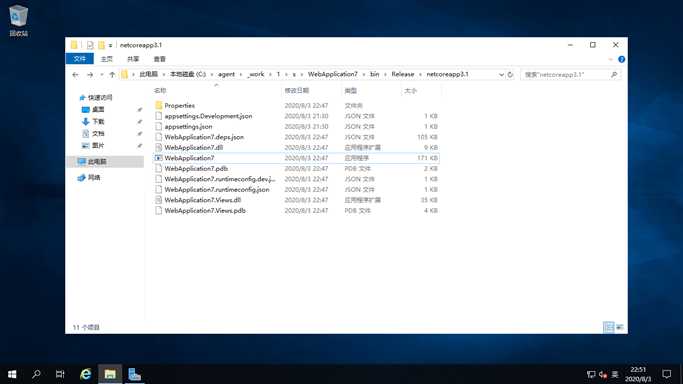Select WebApplication7.Views.dll file

[203, 200]
